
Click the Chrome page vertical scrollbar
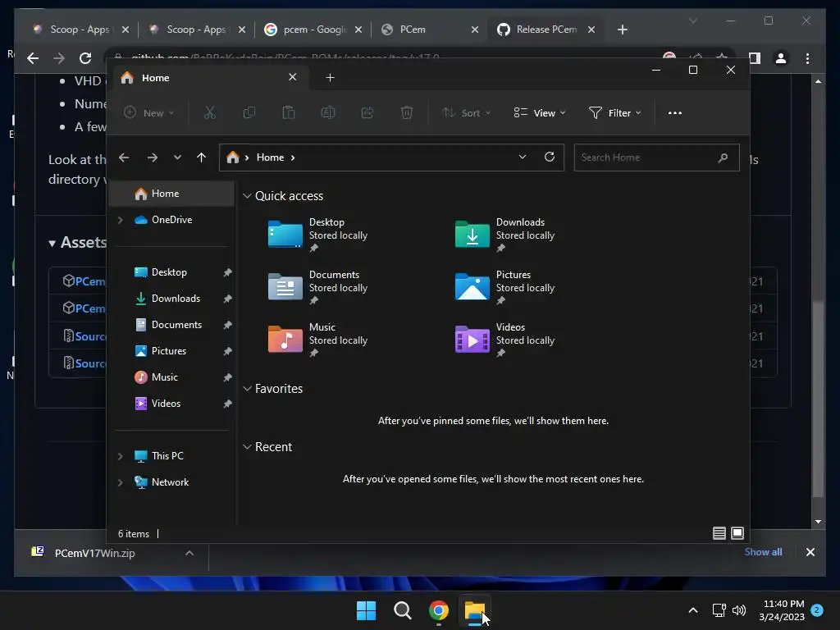click(x=818, y=399)
